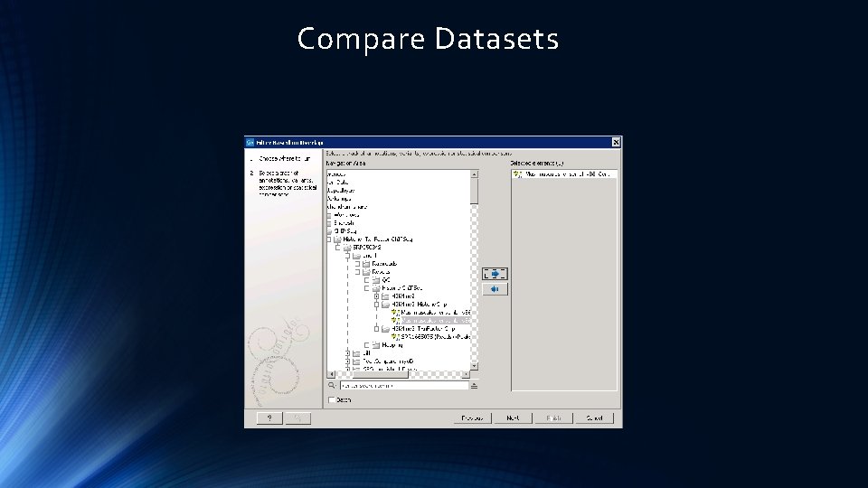Select the QC folder label
The height and width of the screenshot is (488, 868).
click(386, 280)
